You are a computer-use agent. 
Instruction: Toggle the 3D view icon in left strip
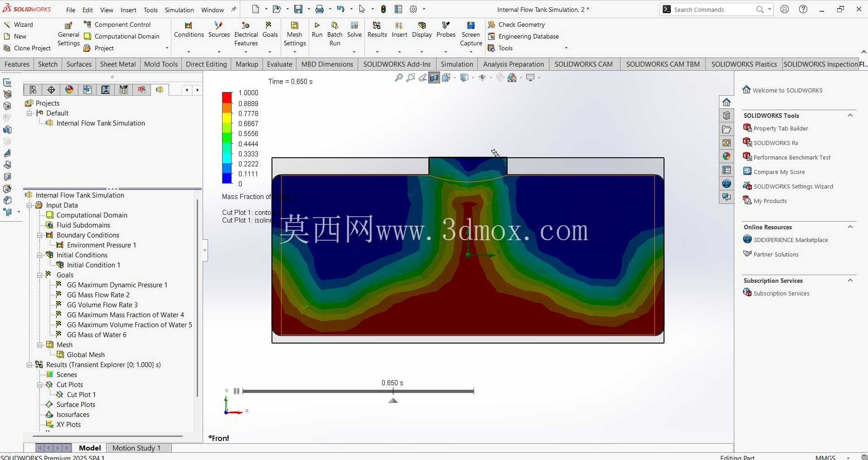click(x=8, y=82)
